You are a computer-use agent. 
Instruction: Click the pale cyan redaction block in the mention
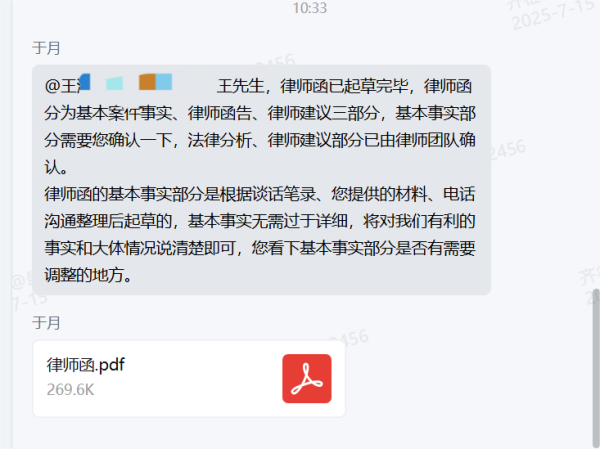pyautogui.click(x=114, y=83)
